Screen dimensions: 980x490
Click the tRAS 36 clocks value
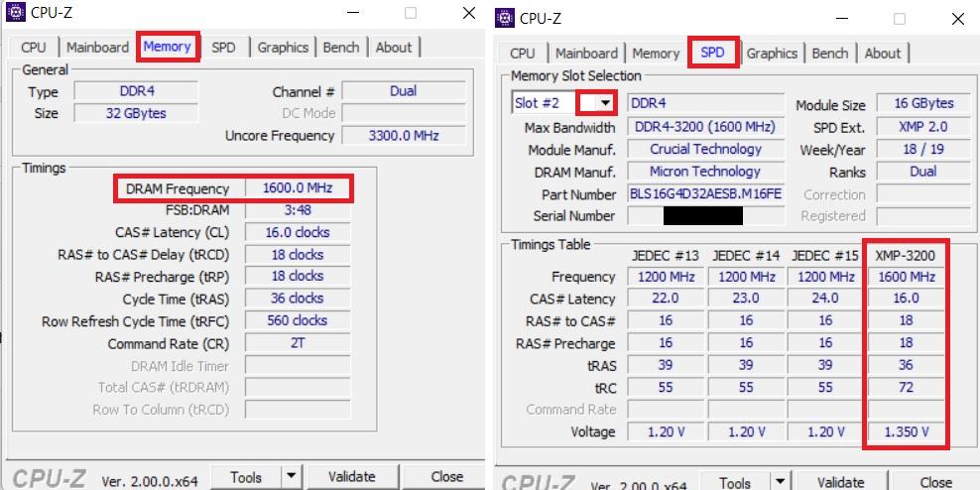[x=298, y=299]
